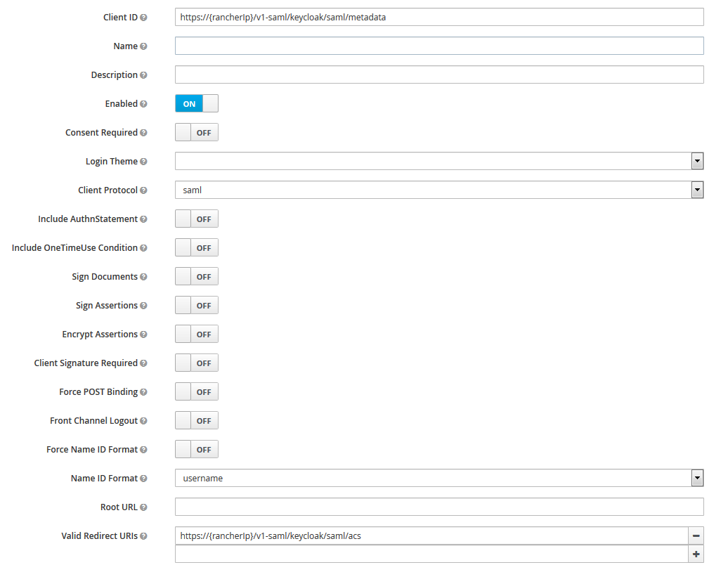Click help icon beside Root URL
Screen dimensions: 728x565
[143, 507]
